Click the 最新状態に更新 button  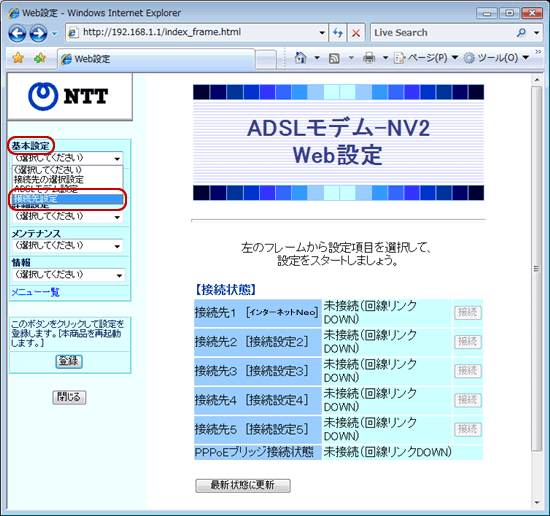(x=243, y=485)
